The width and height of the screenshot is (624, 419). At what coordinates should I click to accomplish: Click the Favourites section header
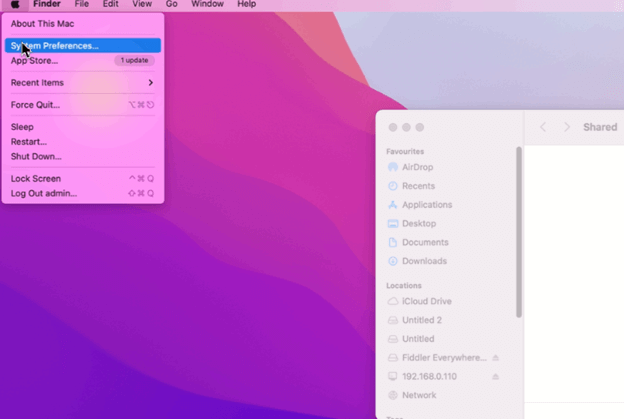click(x=405, y=152)
